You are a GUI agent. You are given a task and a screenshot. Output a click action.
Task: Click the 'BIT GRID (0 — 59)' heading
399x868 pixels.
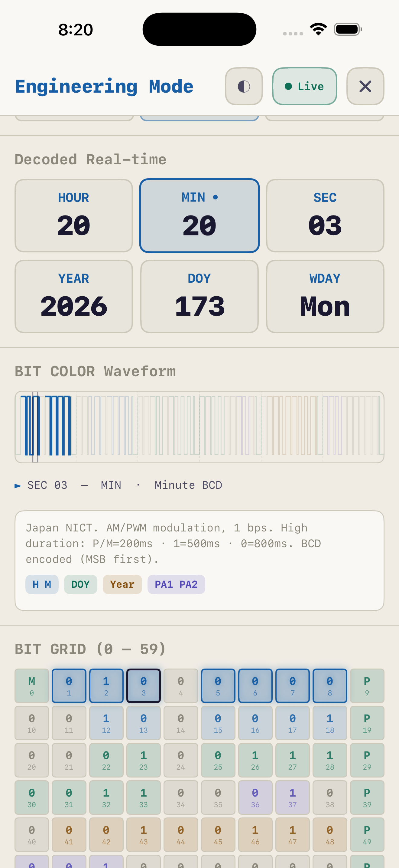tap(90, 649)
